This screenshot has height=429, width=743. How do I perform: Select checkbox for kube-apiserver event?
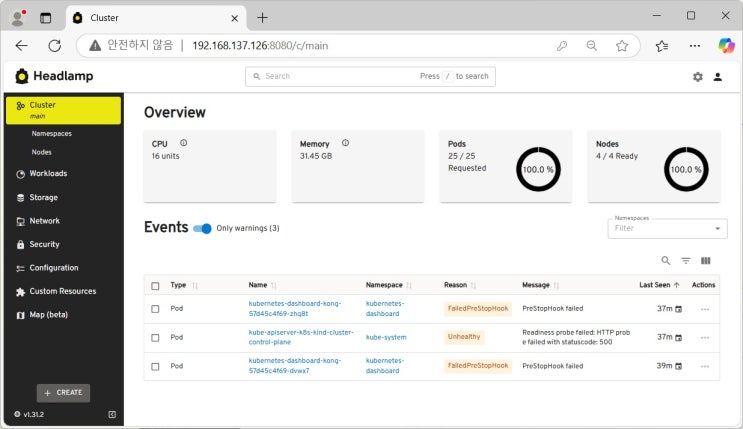[x=155, y=338]
